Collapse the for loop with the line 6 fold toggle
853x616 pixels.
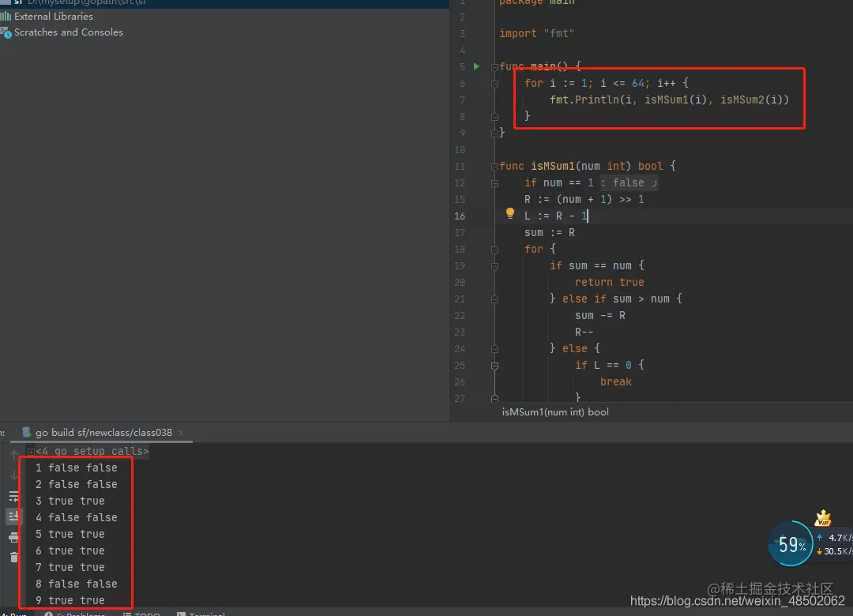click(x=494, y=84)
